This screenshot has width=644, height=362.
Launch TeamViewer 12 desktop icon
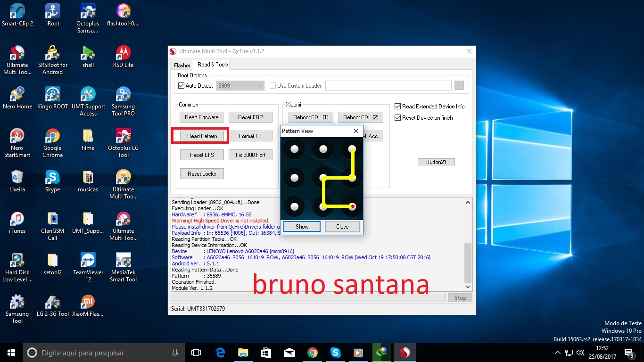pyautogui.click(x=88, y=267)
